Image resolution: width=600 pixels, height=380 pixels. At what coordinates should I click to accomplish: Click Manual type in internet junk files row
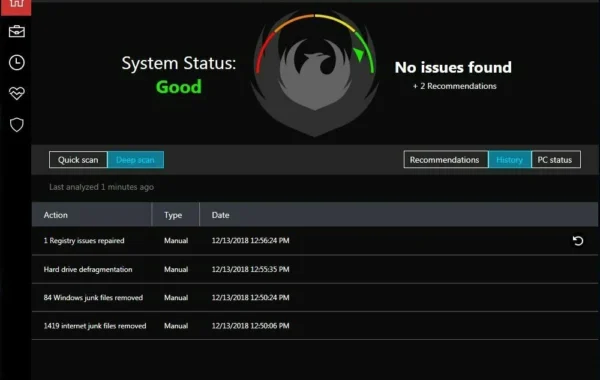[176, 326]
